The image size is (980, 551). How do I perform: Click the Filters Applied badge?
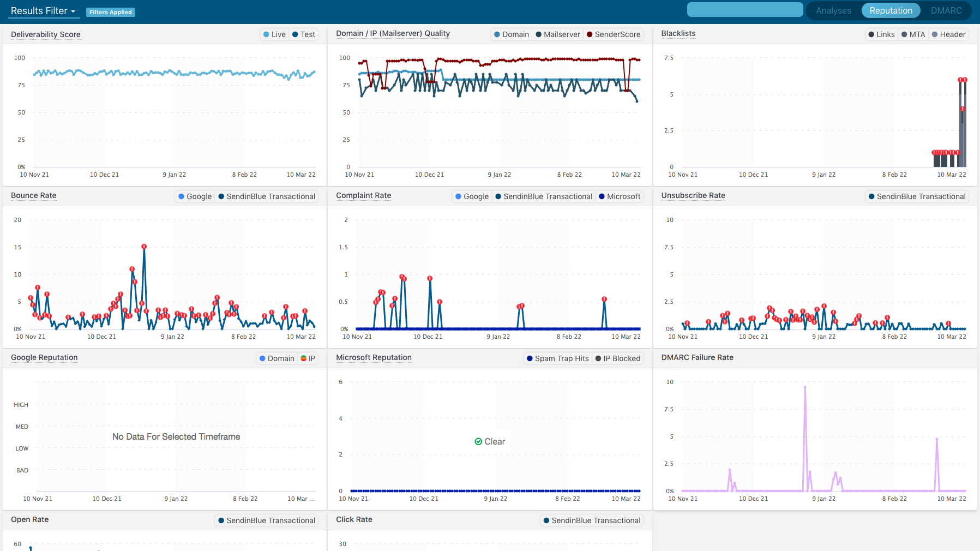[111, 12]
